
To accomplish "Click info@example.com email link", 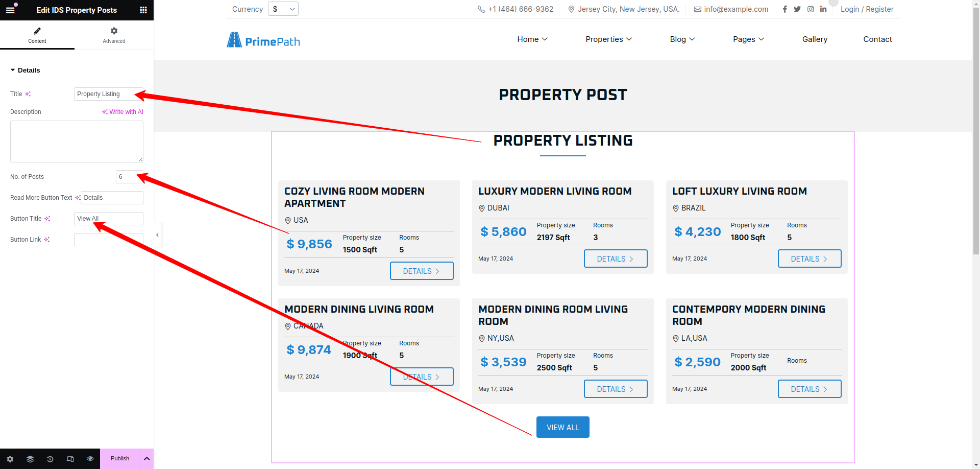I will click(x=736, y=9).
